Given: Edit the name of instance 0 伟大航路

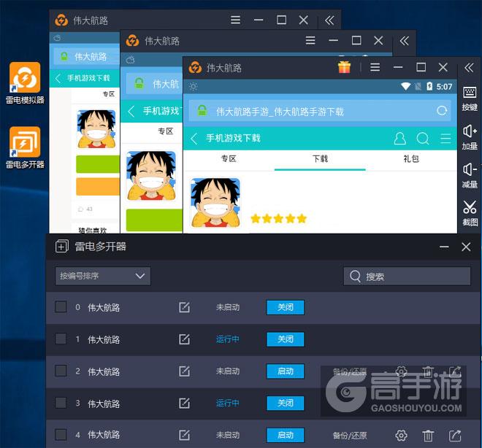Looking at the screenshot, I should pyautogui.click(x=184, y=307).
